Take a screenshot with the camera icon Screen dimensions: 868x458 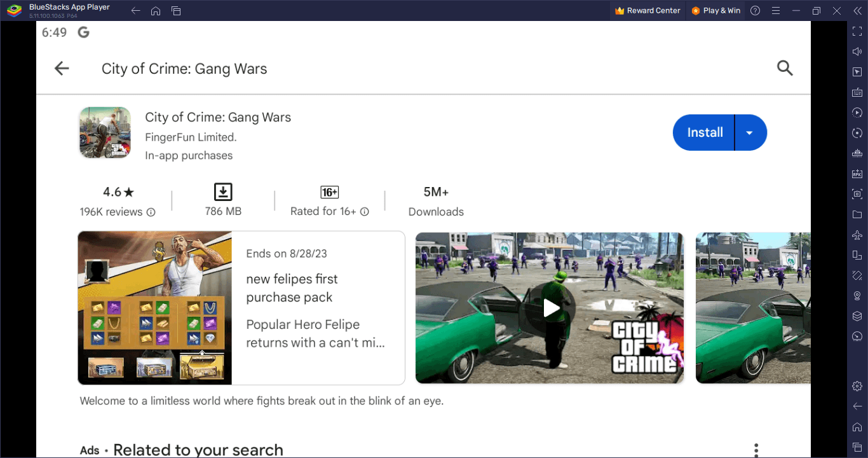857,194
